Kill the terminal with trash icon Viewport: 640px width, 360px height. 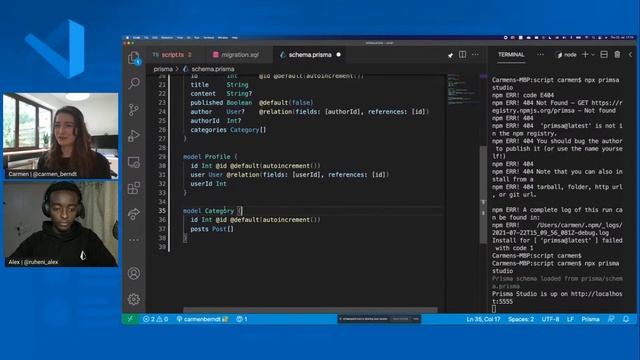click(x=618, y=55)
